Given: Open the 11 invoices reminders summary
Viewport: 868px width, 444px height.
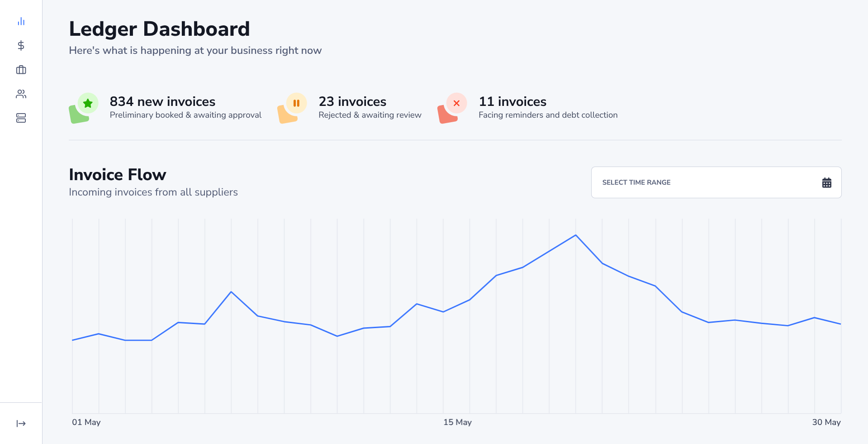Looking at the screenshot, I should click(x=512, y=102).
